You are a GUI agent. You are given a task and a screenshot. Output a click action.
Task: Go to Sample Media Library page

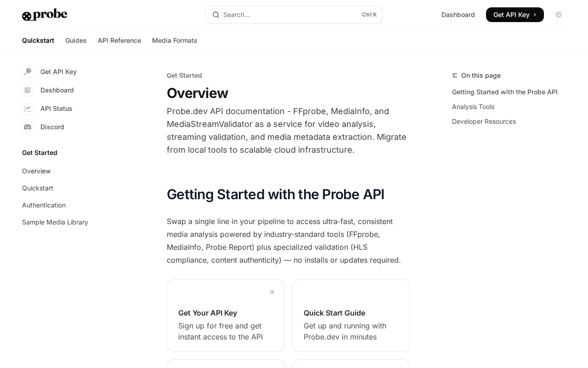(55, 222)
